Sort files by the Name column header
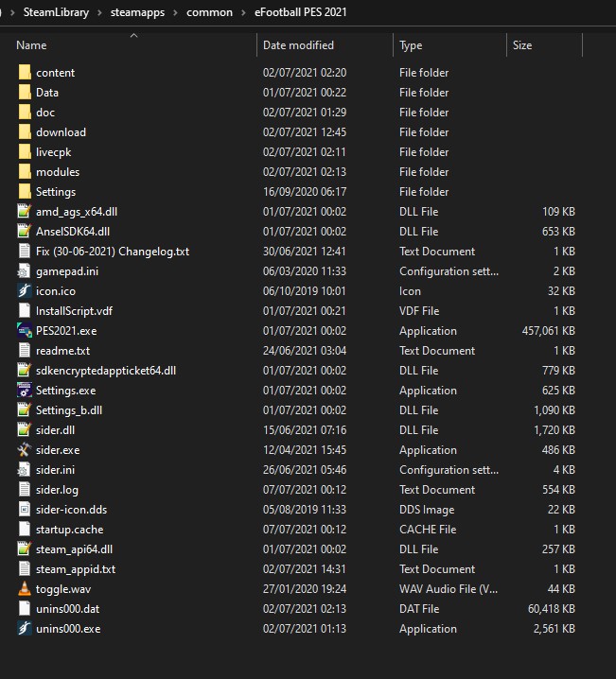The height and width of the screenshot is (679, 616). pyautogui.click(x=31, y=45)
